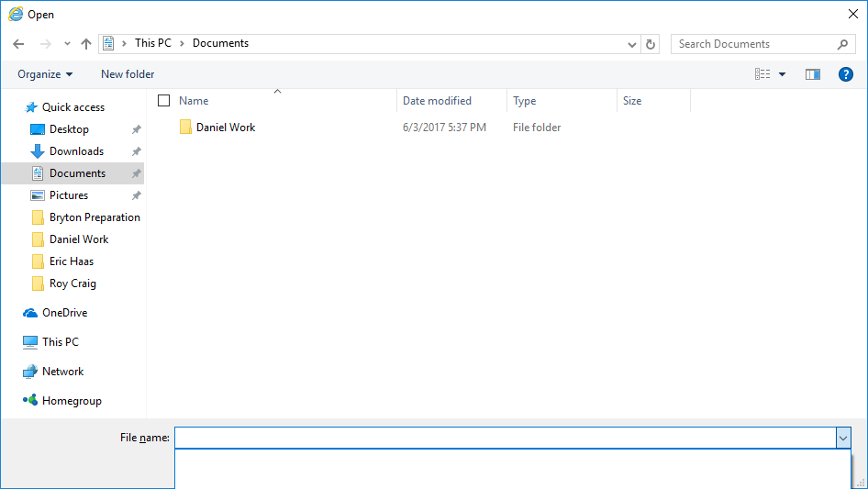
Task: Click the New folder button
Action: coord(128,74)
